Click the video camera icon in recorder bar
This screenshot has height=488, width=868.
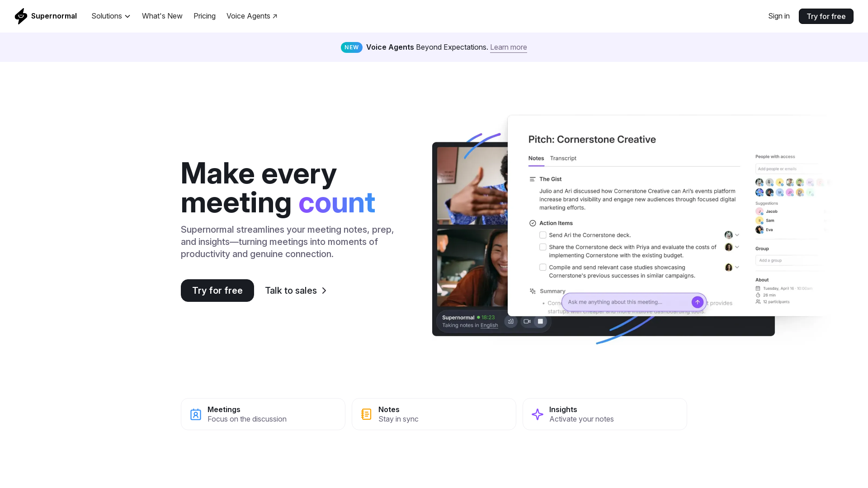[527, 321]
